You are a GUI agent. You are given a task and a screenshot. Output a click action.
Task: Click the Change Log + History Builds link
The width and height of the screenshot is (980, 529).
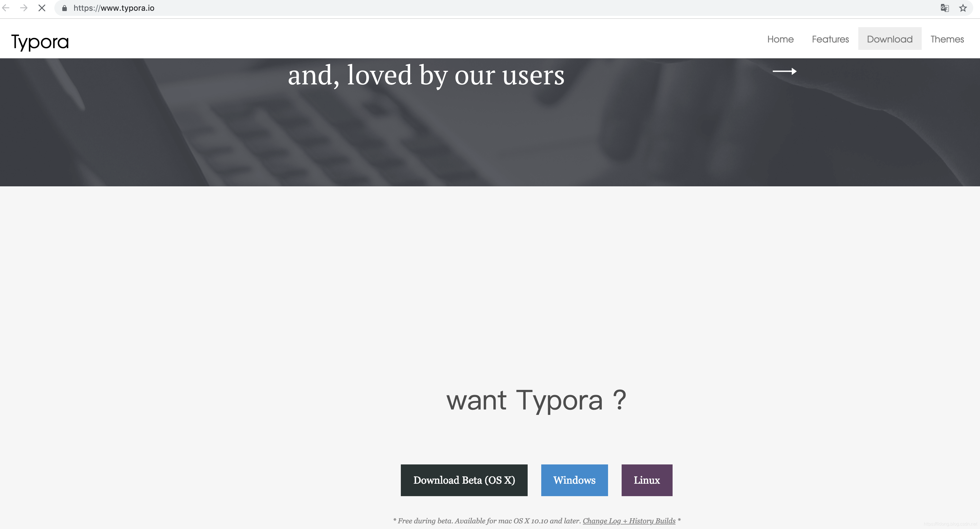tap(629, 521)
